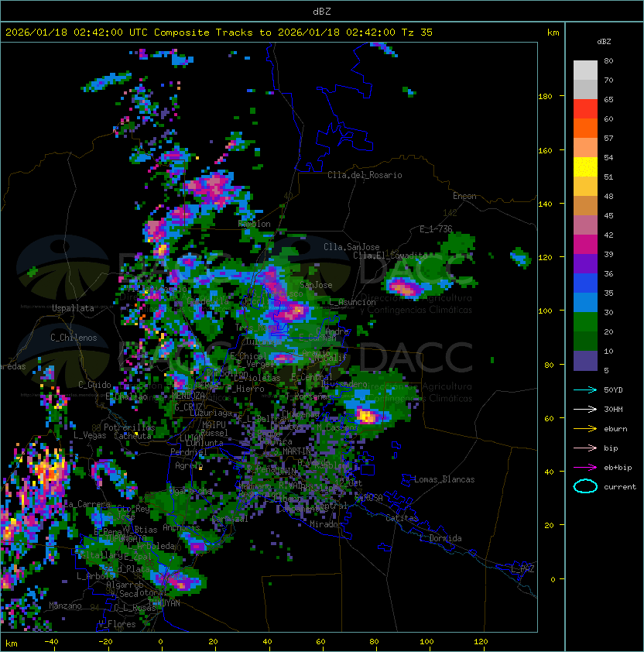Choose the green 30 dBZ legend swatch
644x652 pixels.
click(585, 321)
